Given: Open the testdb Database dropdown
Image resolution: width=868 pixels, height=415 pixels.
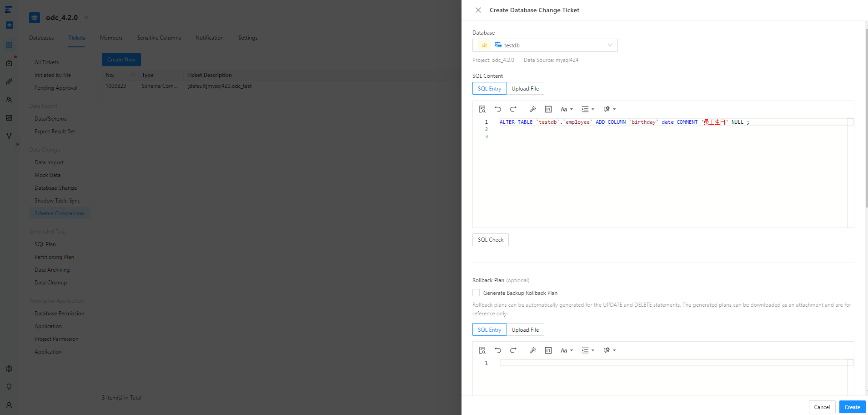Looking at the screenshot, I should click(x=545, y=46).
